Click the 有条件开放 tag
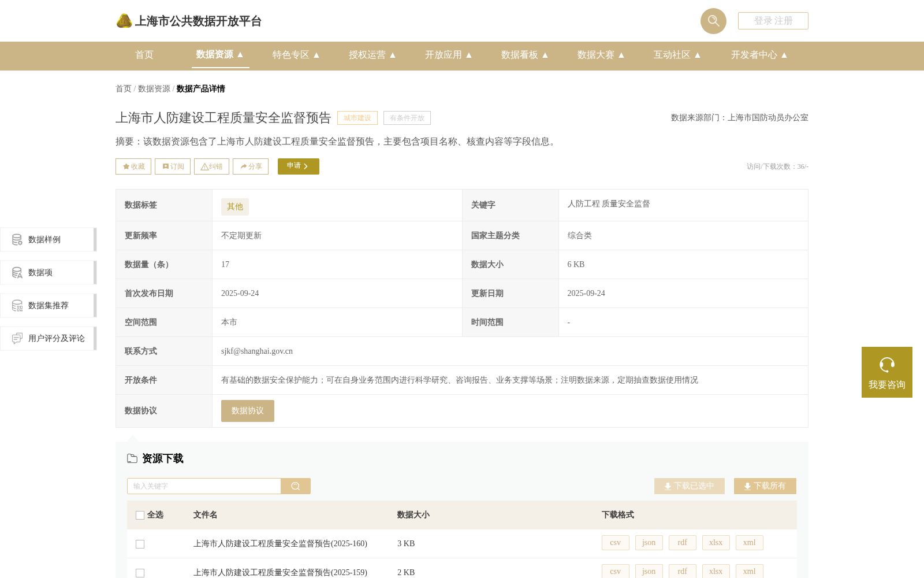 pyautogui.click(x=407, y=118)
